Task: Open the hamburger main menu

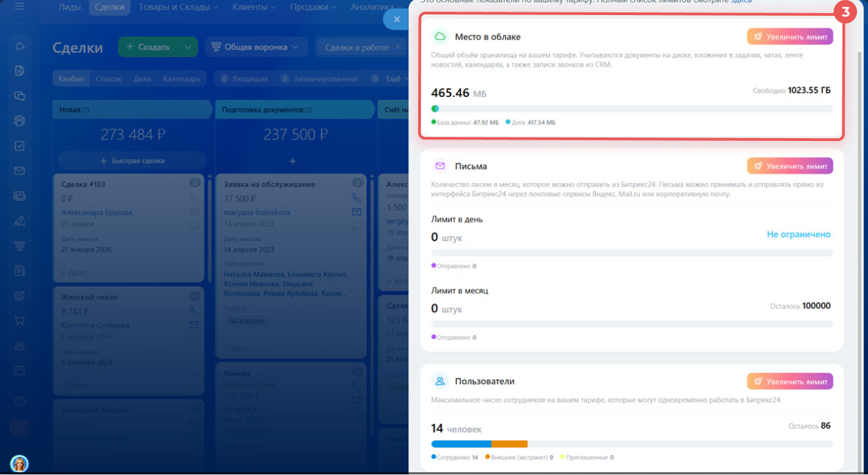Action: [x=19, y=7]
